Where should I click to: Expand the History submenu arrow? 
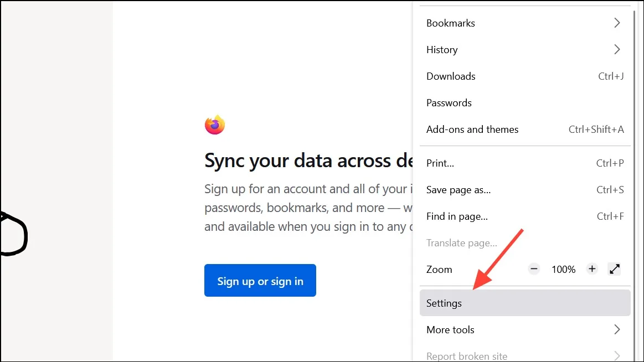coord(617,50)
